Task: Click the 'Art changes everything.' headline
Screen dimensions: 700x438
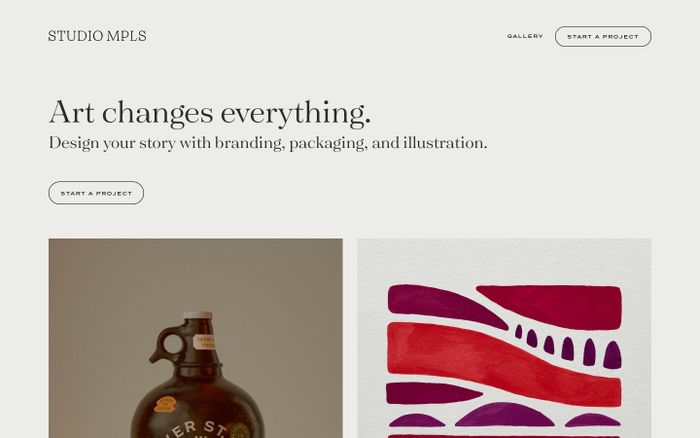Action: (x=209, y=112)
